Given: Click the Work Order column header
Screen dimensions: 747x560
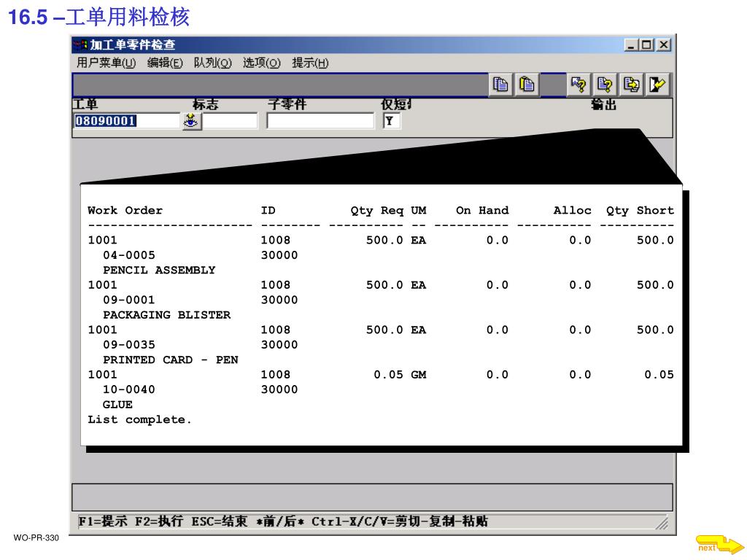Looking at the screenshot, I should tap(125, 211).
